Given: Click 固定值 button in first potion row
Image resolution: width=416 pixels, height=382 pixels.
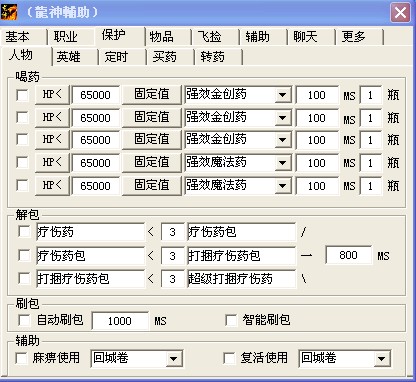Looking at the screenshot, I should (152, 95).
